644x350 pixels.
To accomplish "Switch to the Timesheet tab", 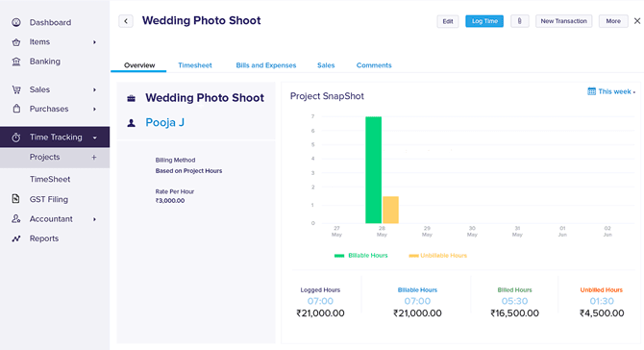I will coord(195,65).
